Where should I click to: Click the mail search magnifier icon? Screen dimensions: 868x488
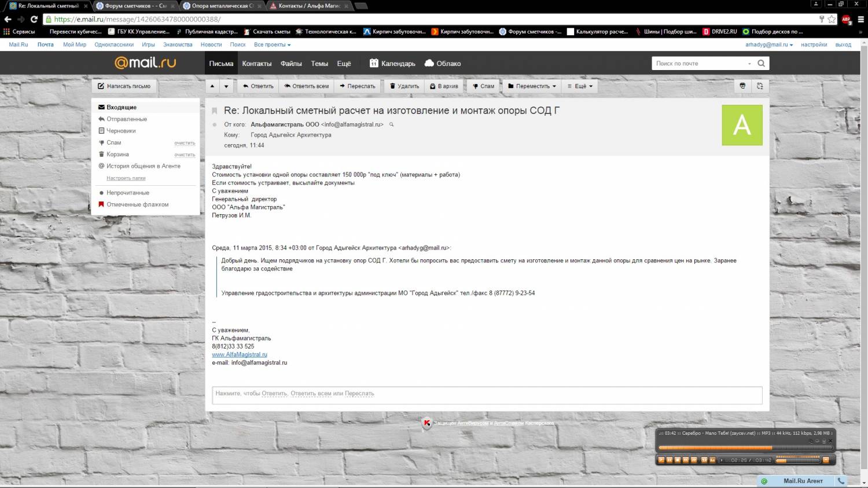[762, 63]
